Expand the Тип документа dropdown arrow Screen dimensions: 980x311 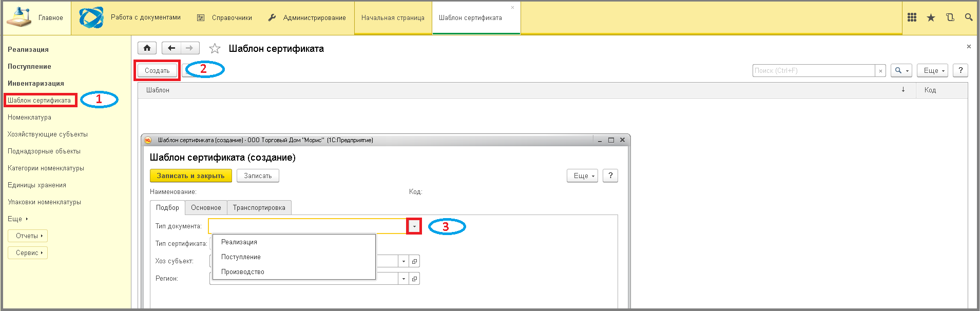414,226
